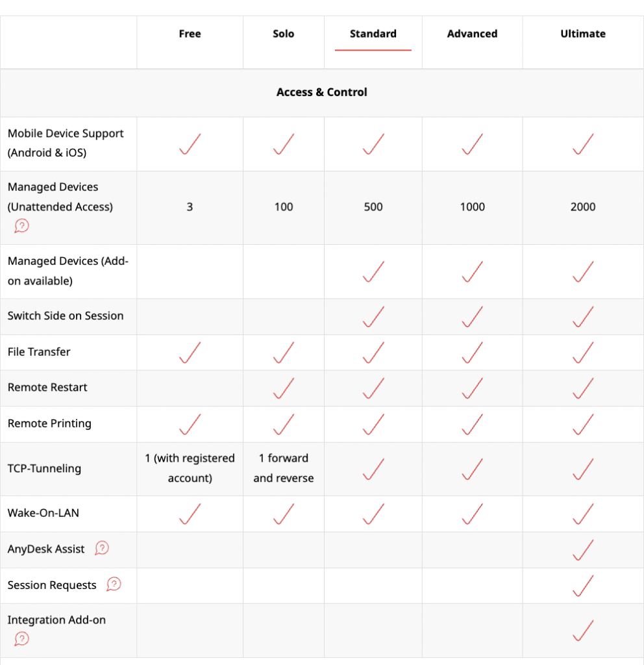Click Ultimate checkmark for AnyDesk Assist
Image resolution: width=644 pixels, height=665 pixels.
583,550
